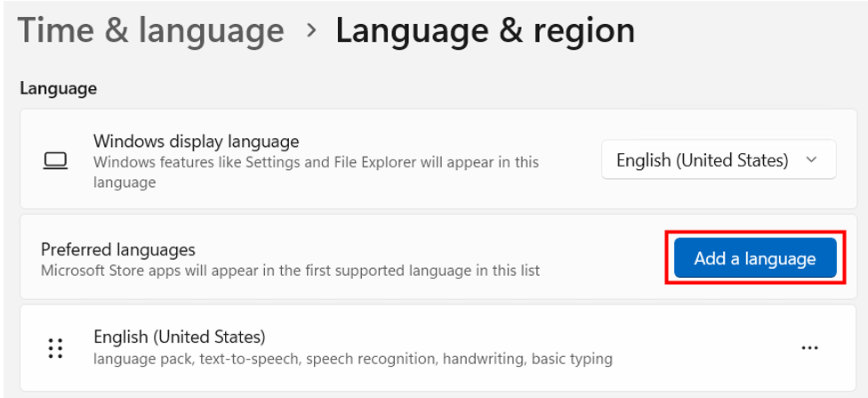
Task: Click the laptop icon beside Windows display language
Action: click(x=56, y=161)
